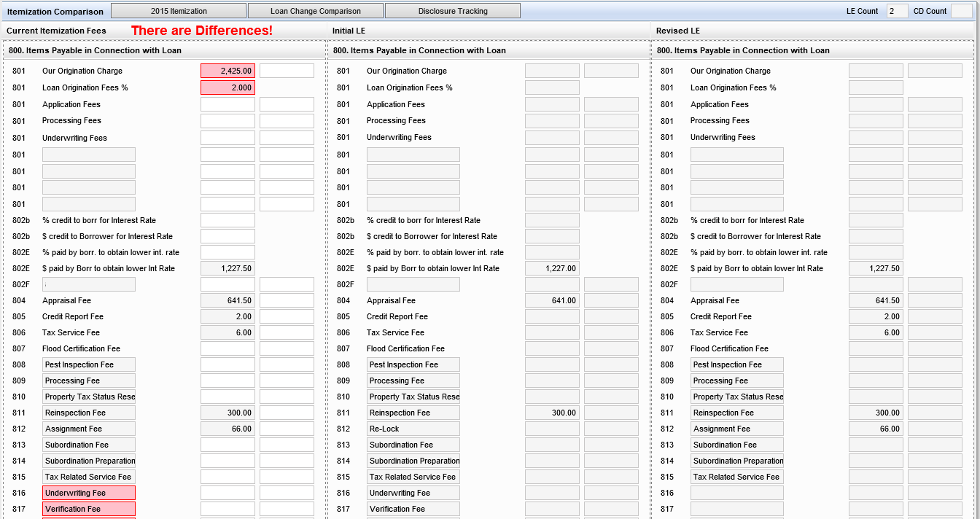980x519 pixels.
Task: Select Revised LE 802E amount 1,227.50
Action: 876,268
